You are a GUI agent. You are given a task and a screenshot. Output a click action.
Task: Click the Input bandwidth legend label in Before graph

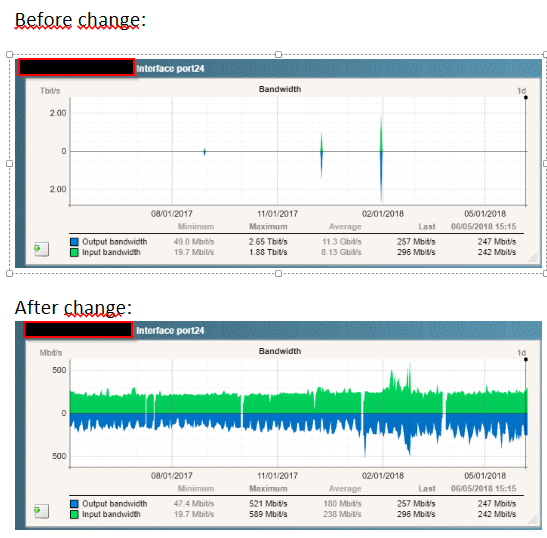click(x=111, y=252)
